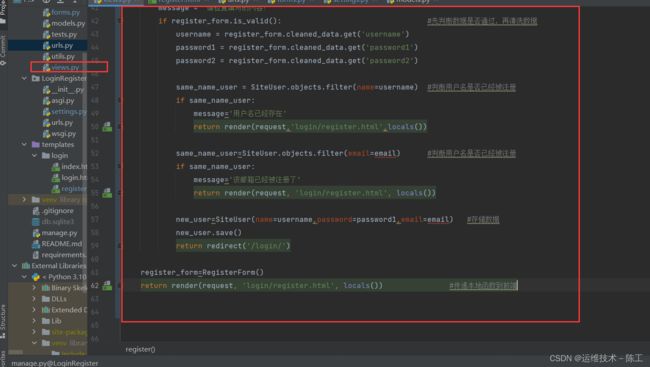Click the asgi.py file icon
The image size is (650, 367).
[46, 101]
